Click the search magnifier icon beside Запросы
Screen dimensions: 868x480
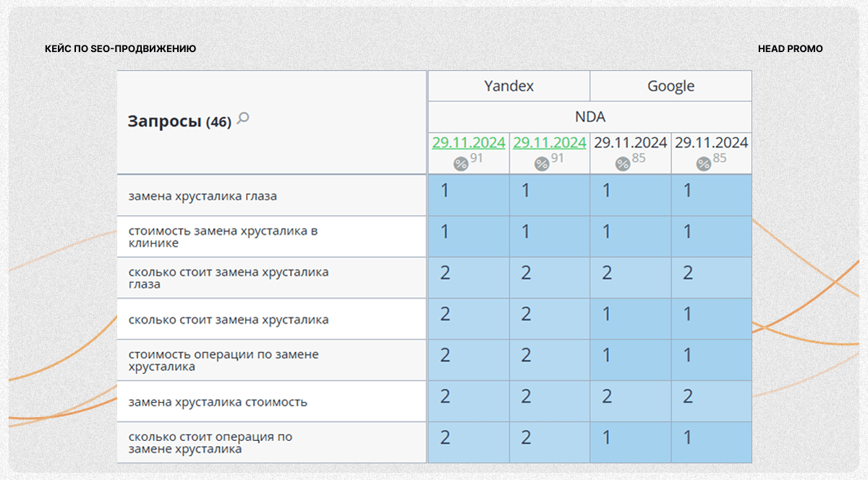(x=243, y=119)
